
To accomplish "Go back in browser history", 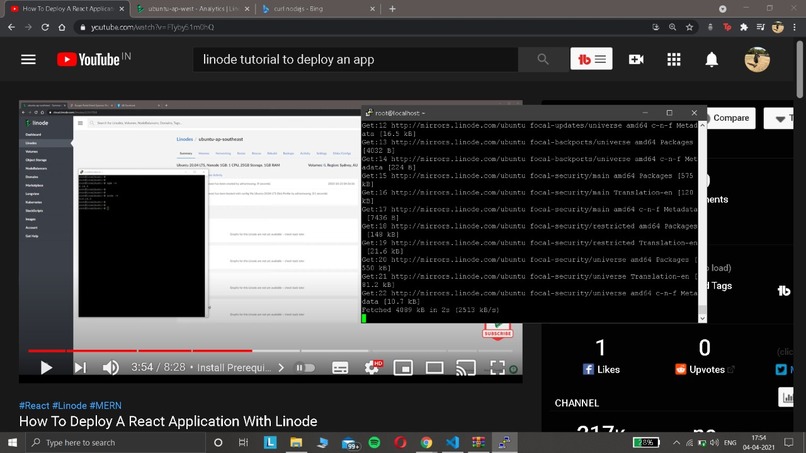I will click(x=11, y=27).
